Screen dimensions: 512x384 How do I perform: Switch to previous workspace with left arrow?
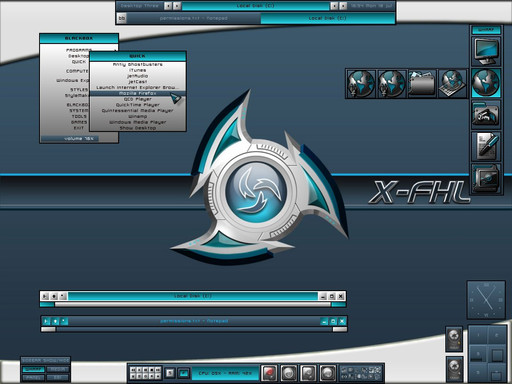click(x=168, y=6)
